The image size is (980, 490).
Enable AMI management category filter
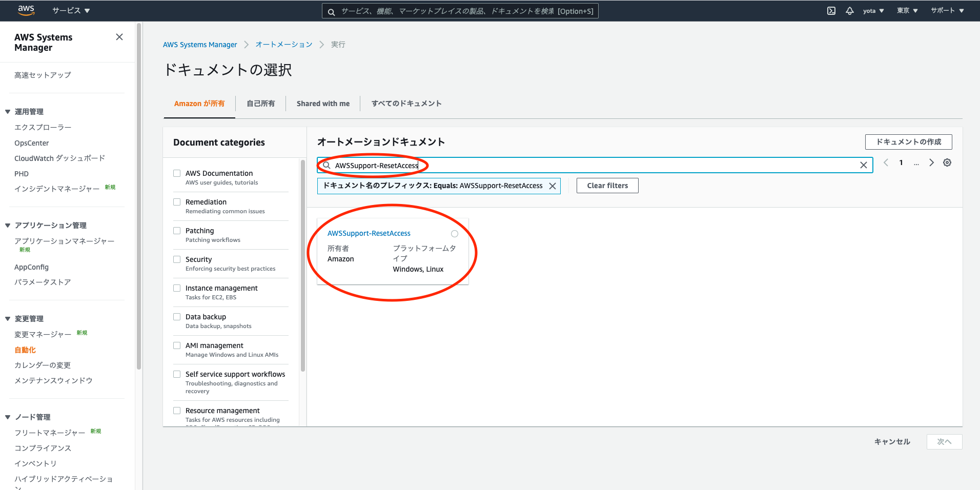tap(177, 345)
